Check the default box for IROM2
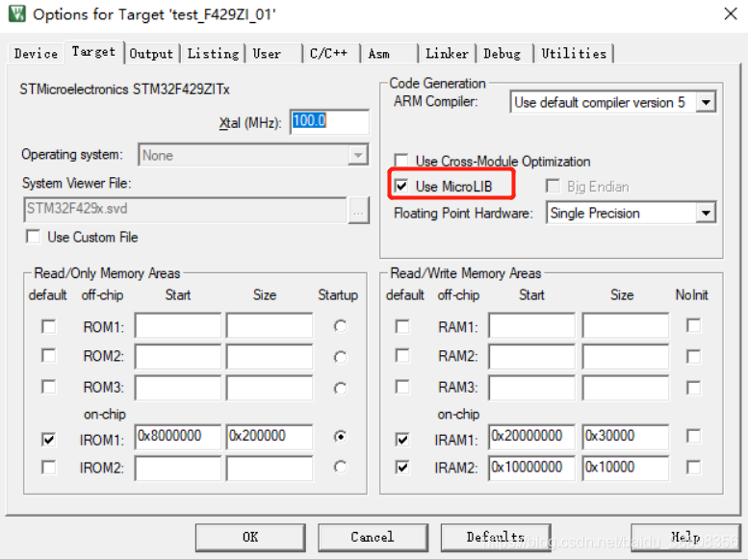Screen dimensions: 748x560 (49, 468)
